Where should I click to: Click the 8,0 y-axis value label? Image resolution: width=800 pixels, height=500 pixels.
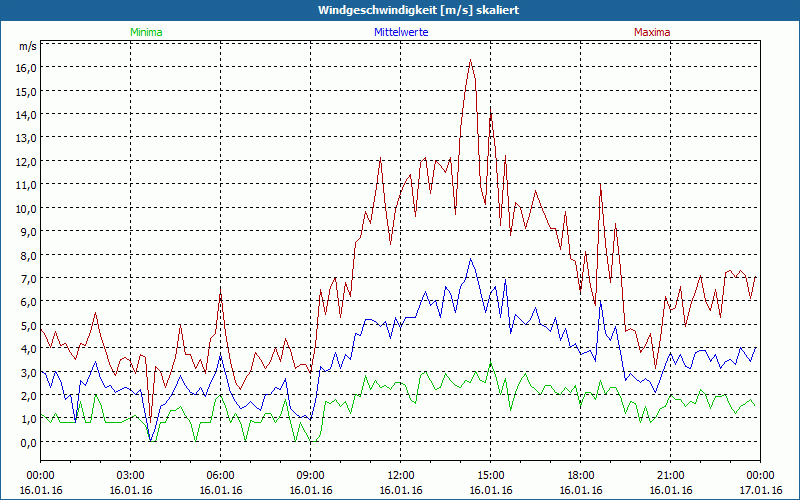26,255
